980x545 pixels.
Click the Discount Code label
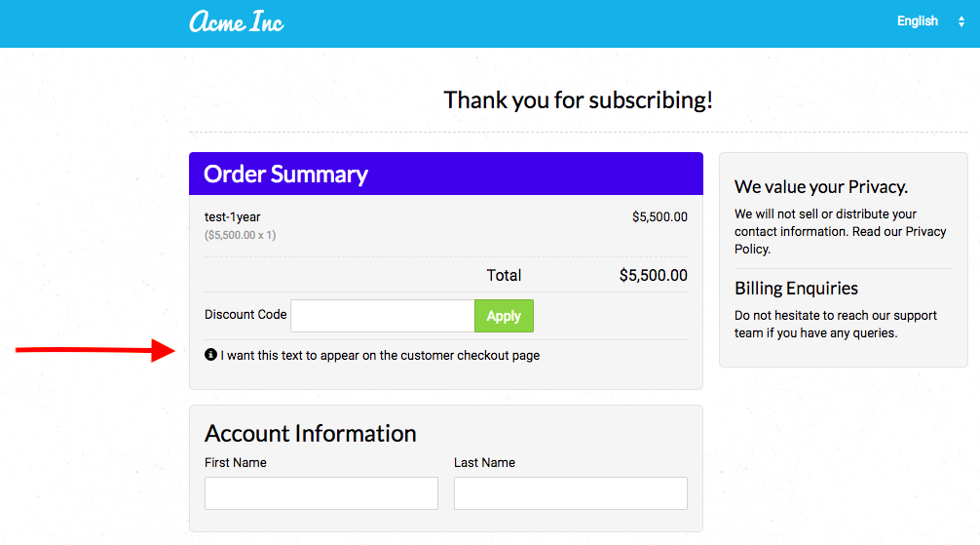click(x=245, y=315)
